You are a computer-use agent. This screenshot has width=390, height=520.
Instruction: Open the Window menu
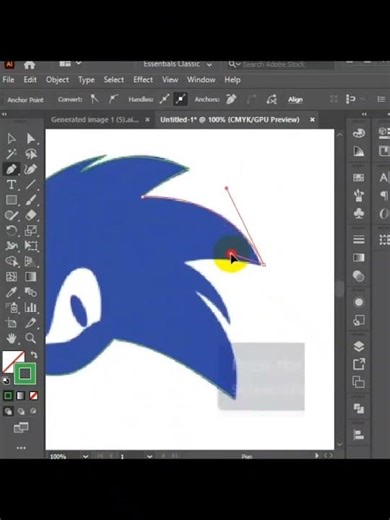pyautogui.click(x=201, y=80)
